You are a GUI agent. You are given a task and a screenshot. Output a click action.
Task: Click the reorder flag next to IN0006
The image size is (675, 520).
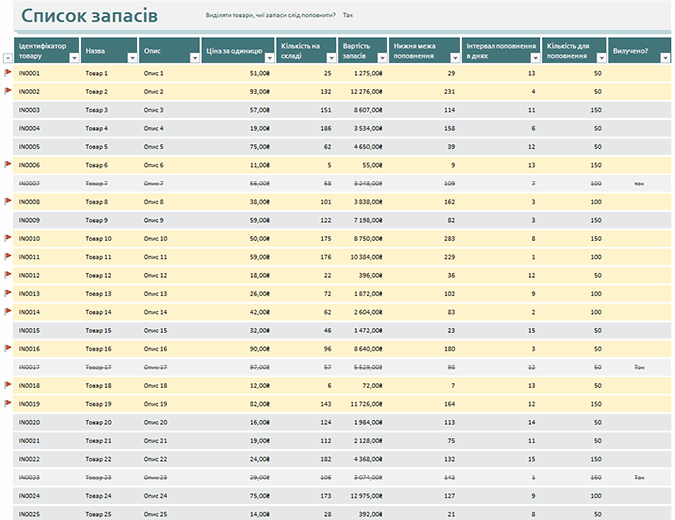click(8, 165)
